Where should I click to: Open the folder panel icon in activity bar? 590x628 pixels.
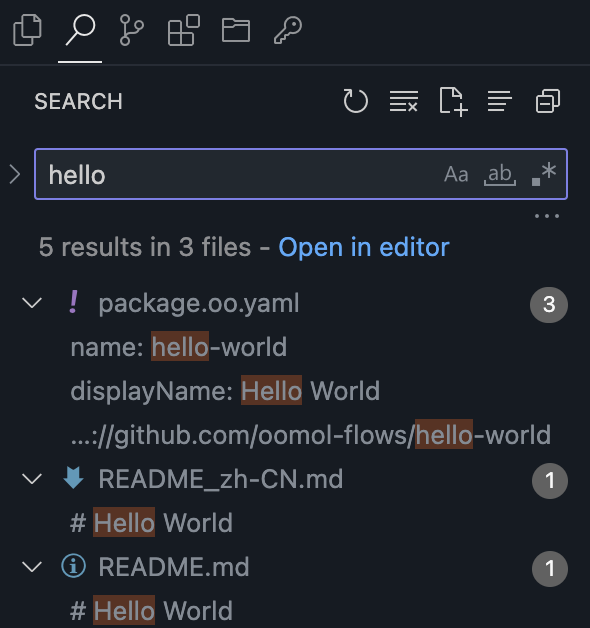(236, 30)
